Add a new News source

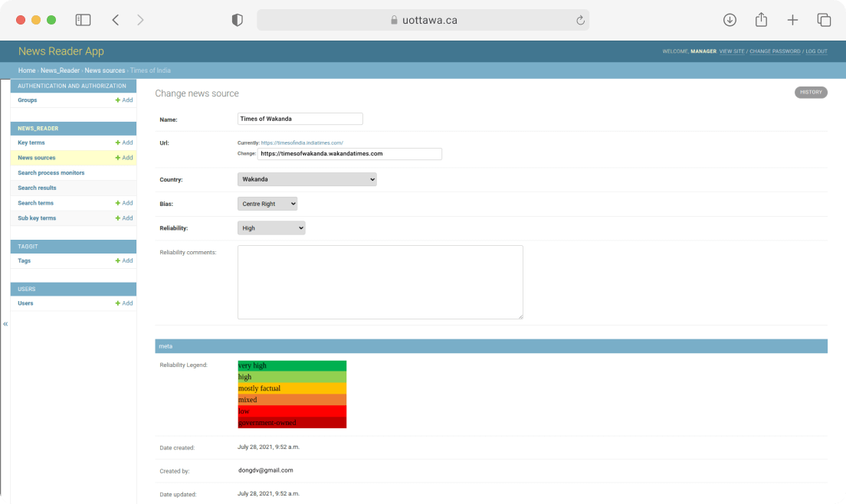[124, 158]
